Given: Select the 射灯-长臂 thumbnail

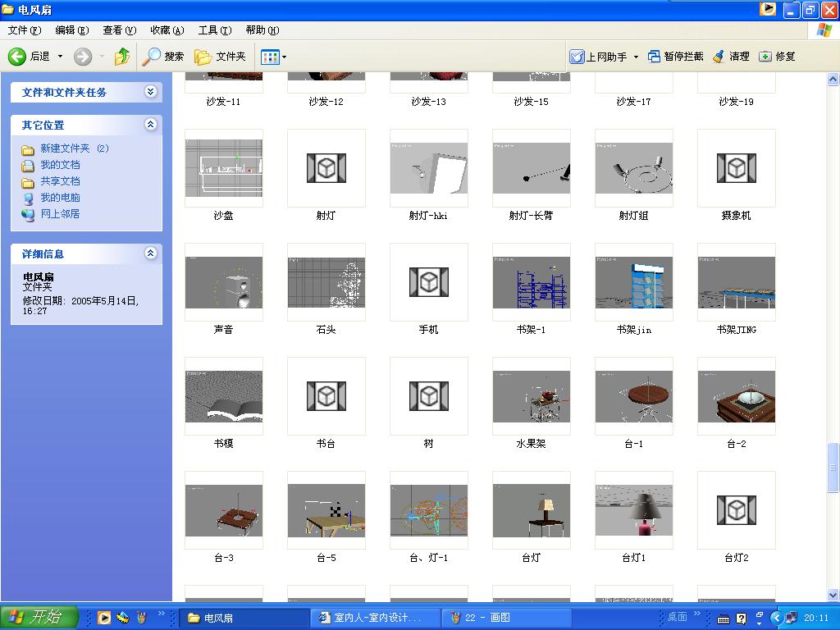Looking at the screenshot, I should pyautogui.click(x=532, y=168).
